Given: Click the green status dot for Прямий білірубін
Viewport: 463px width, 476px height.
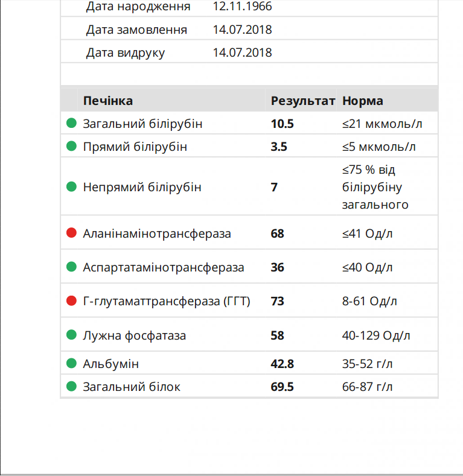Looking at the screenshot, I should 71,146.
